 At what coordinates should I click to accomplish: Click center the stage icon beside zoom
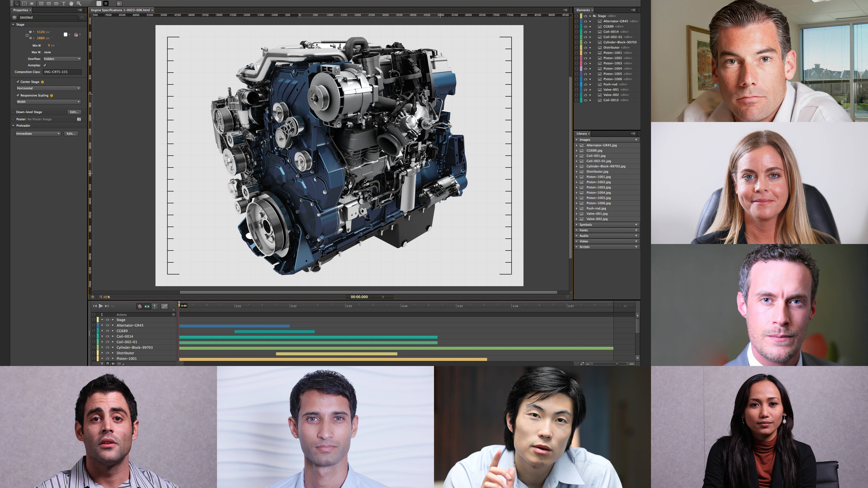(93, 297)
